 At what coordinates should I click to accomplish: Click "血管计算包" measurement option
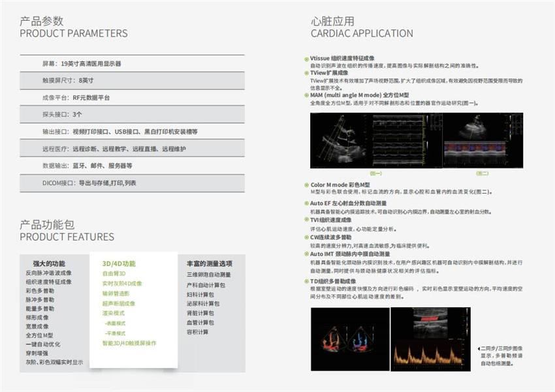click(200, 323)
